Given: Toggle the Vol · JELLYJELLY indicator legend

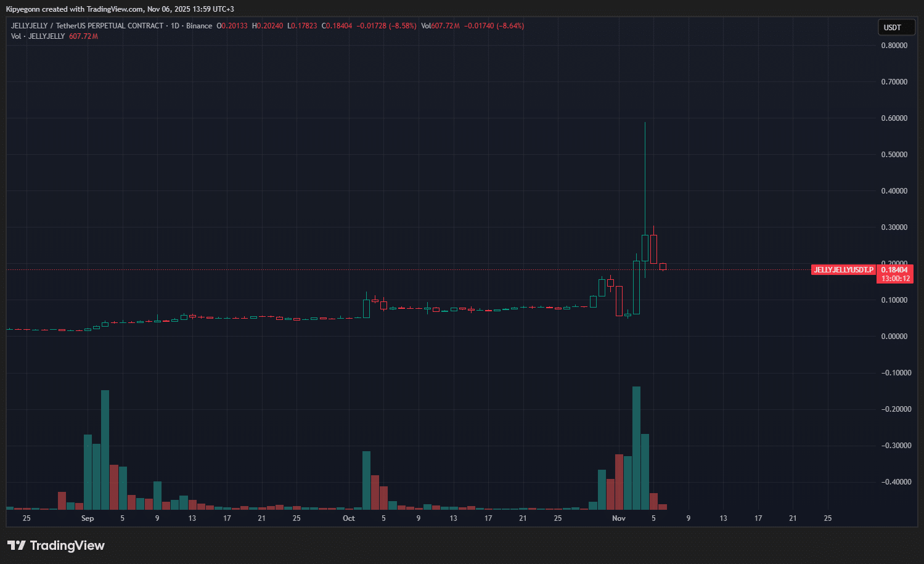Looking at the screenshot, I should [38, 36].
